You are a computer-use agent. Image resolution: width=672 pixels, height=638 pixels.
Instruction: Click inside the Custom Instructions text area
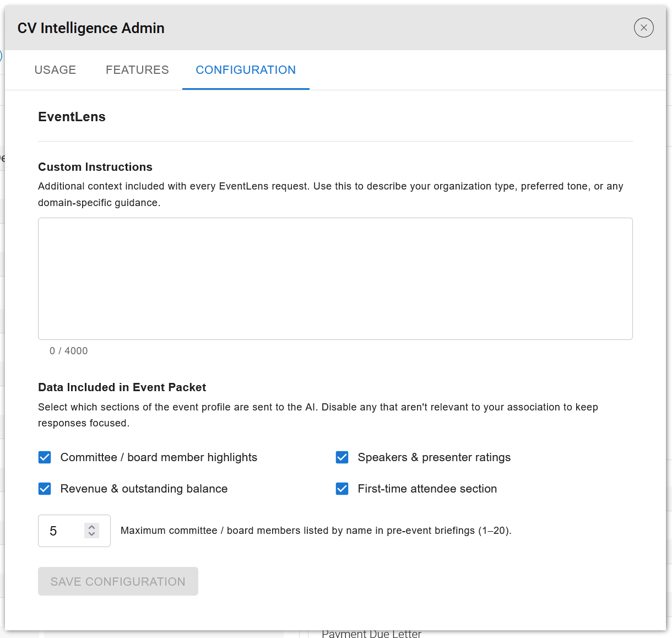[335, 279]
